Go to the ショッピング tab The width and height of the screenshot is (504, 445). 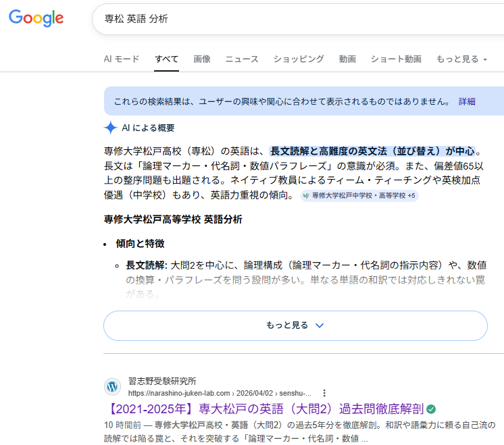[299, 59]
